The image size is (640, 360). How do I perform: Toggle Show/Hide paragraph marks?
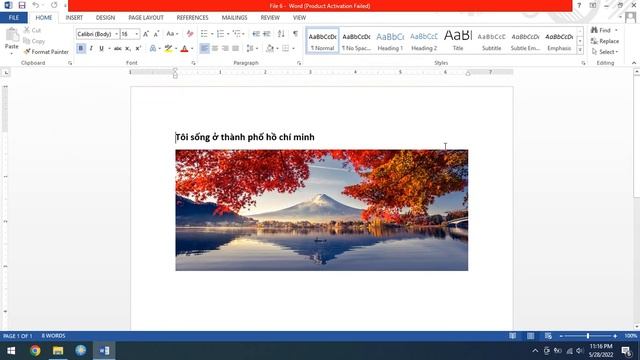coord(296,34)
